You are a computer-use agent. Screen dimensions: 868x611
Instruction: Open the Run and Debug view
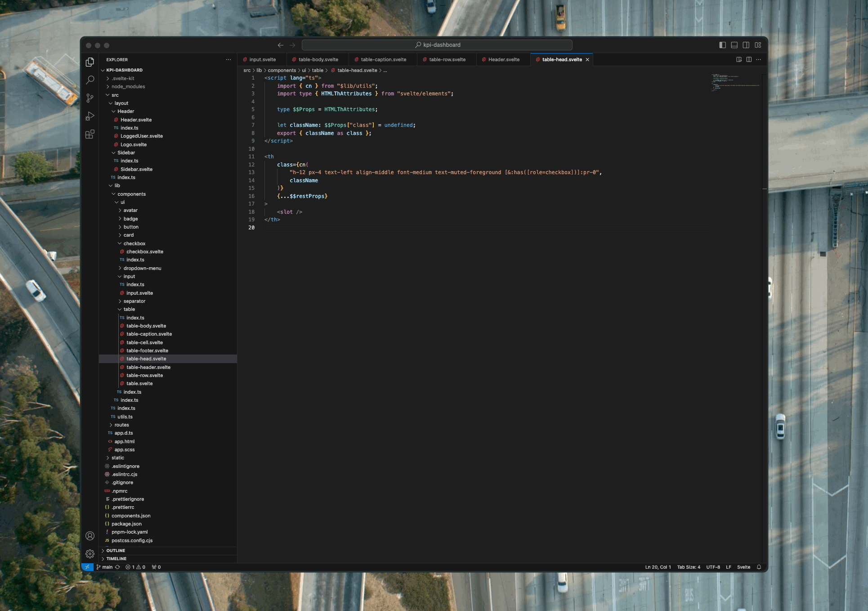(x=90, y=116)
